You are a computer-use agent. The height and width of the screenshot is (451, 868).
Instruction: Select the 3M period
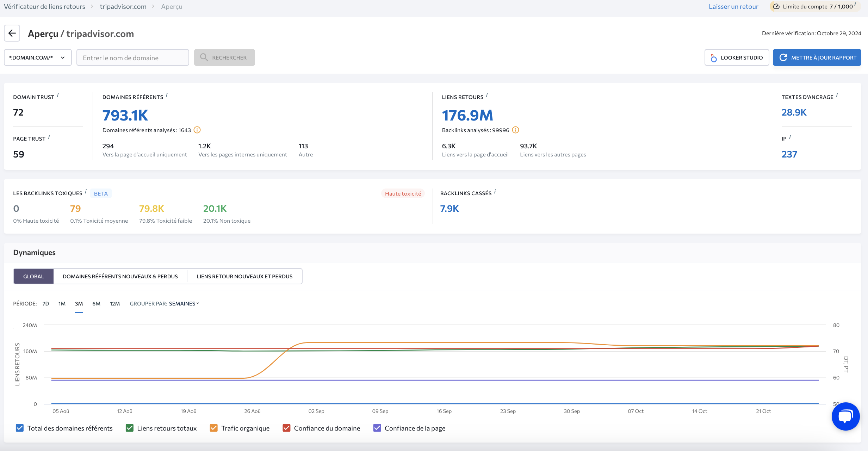[79, 303]
